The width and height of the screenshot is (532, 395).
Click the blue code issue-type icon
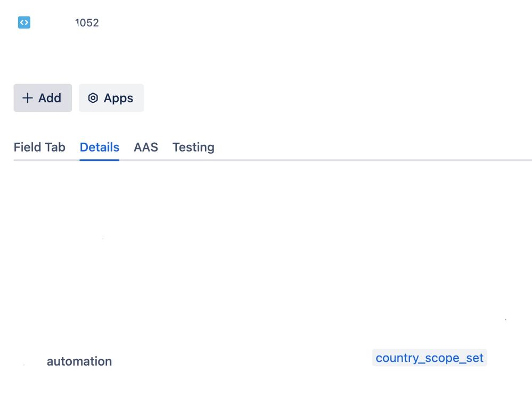(24, 22)
